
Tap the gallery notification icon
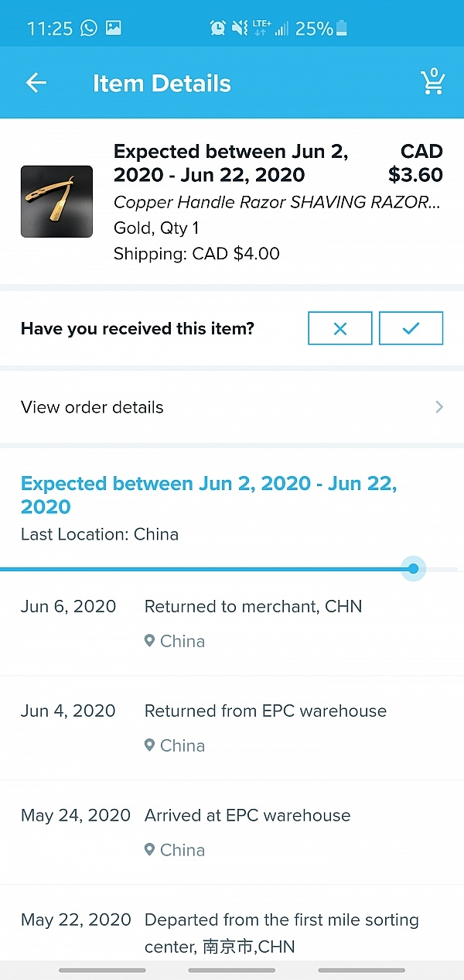[114, 29]
